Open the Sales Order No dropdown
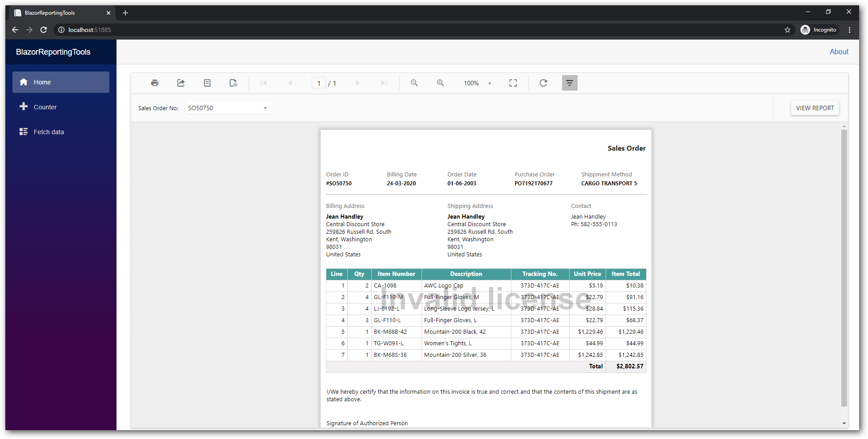This screenshot has height=439, width=868. coord(265,108)
